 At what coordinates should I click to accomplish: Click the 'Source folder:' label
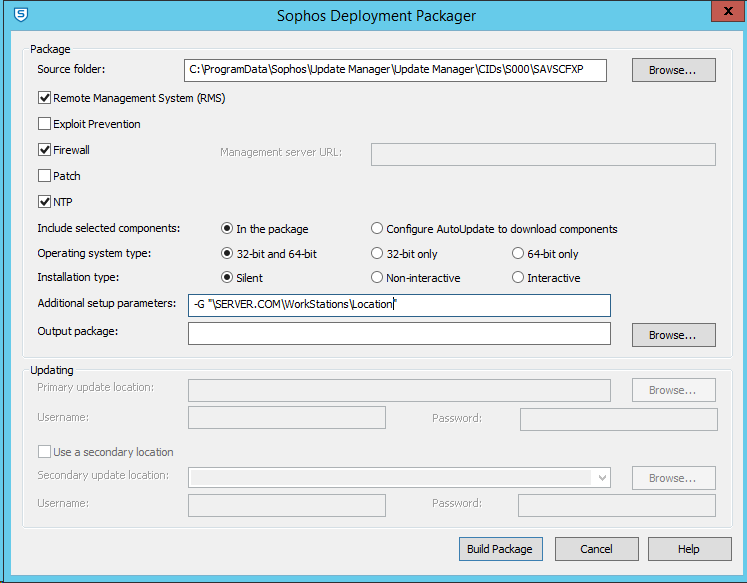71,69
